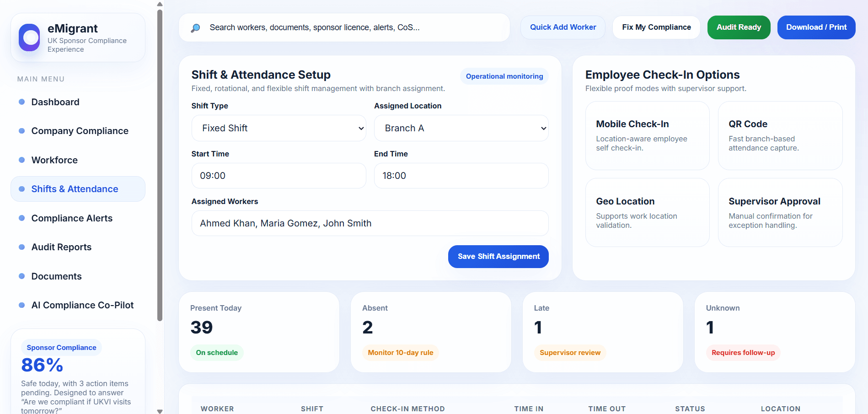
Task: Click the scrollbar down arrow
Action: pyautogui.click(x=160, y=411)
